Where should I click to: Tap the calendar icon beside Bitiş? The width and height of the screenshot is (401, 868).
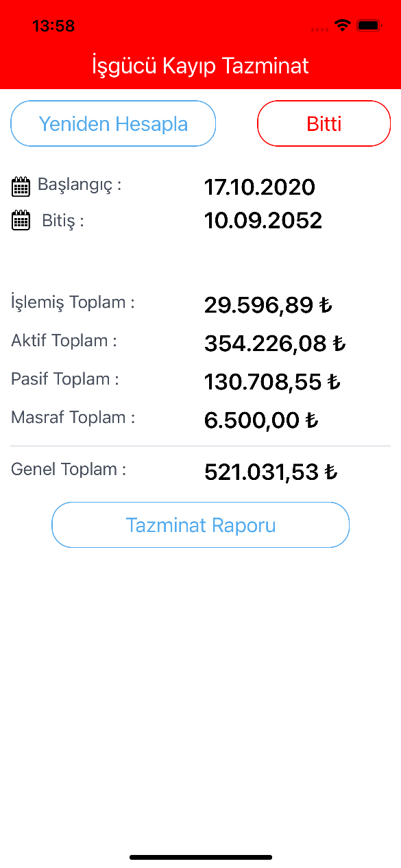21,221
